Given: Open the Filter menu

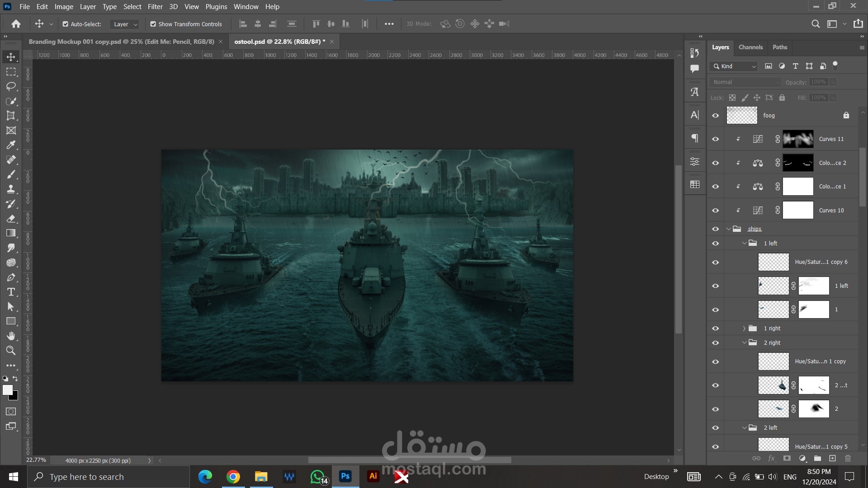Looking at the screenshot, I should point(155,7).
